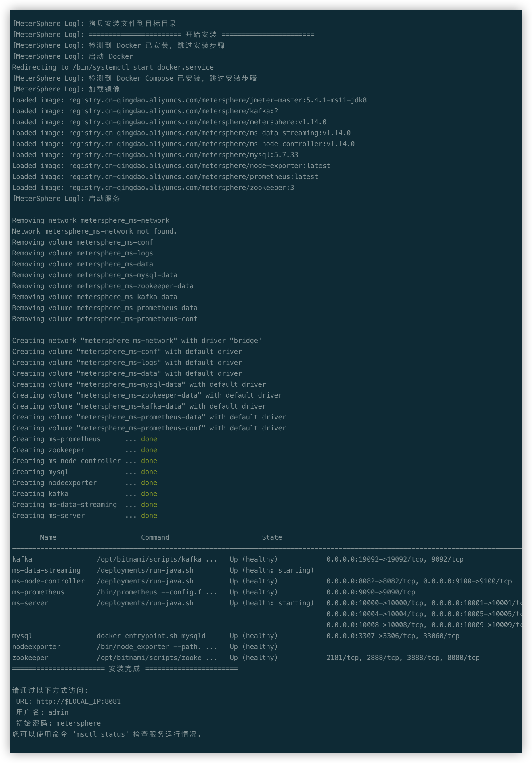Click the '安装完成' completion banner
Screen dimensions: 532x763
point(124,669)
